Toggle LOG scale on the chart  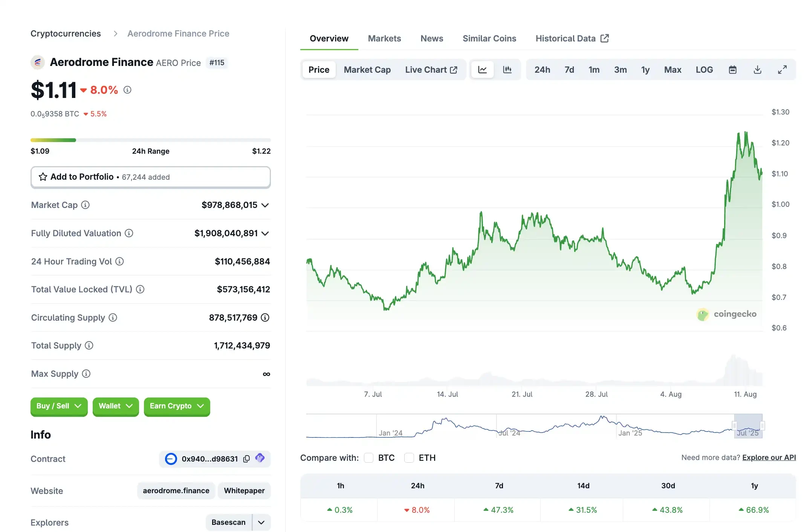coord(705,69)
